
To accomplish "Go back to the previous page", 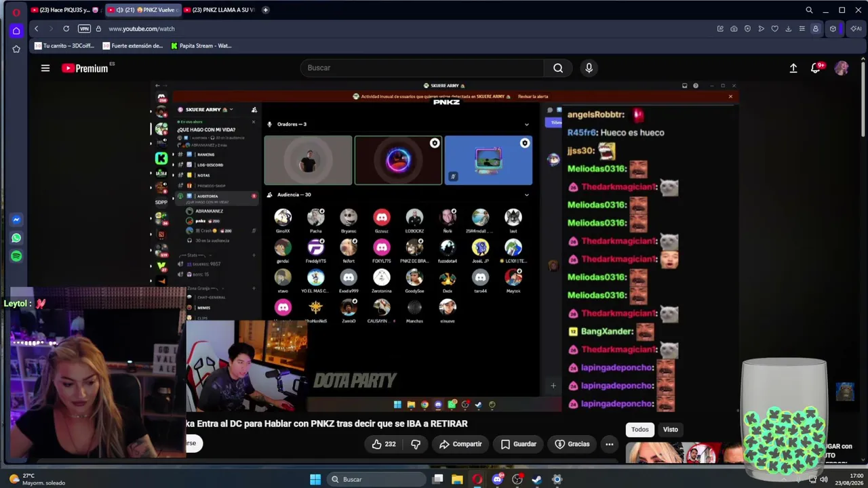I will click(x=37, y=28).
